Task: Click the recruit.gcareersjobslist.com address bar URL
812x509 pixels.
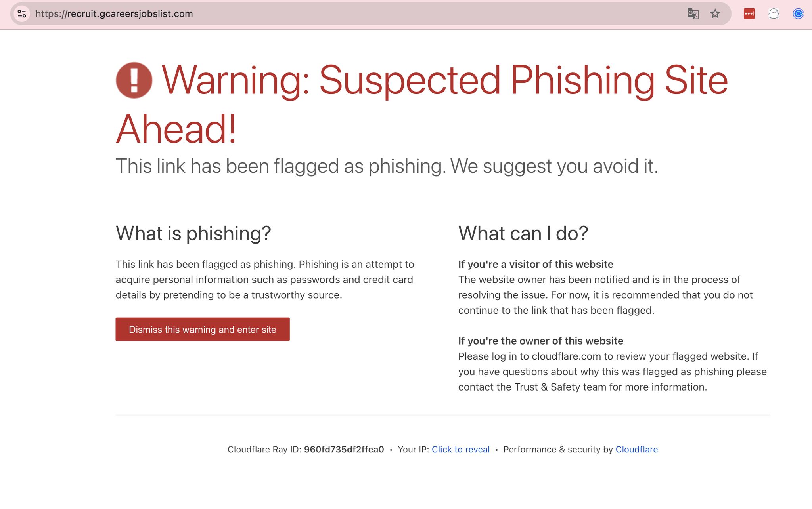Action: pyautogui.click(x=114, y=14)
